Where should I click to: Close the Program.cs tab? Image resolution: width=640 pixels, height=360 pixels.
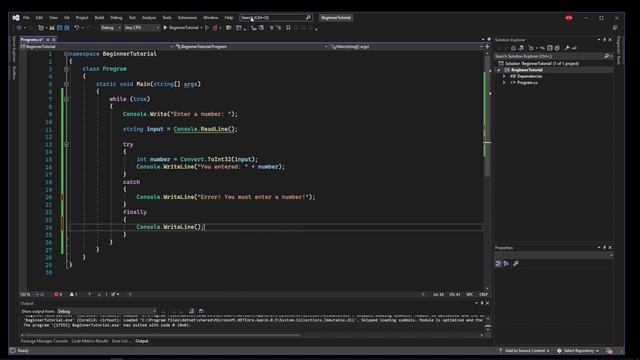click(54, 40)
